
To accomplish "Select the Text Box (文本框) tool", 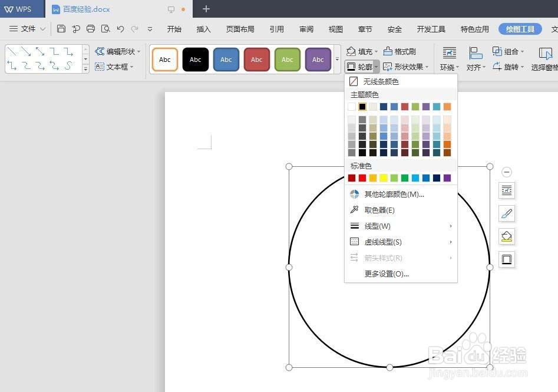I will pyautogui.click(x=115, y=67).
